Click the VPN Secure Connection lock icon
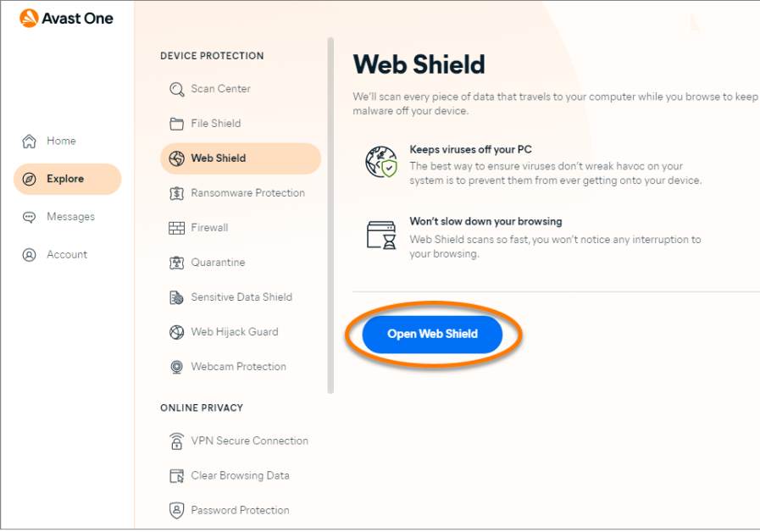The width and height of the screenshot is (760, 532). pos(176,441)
